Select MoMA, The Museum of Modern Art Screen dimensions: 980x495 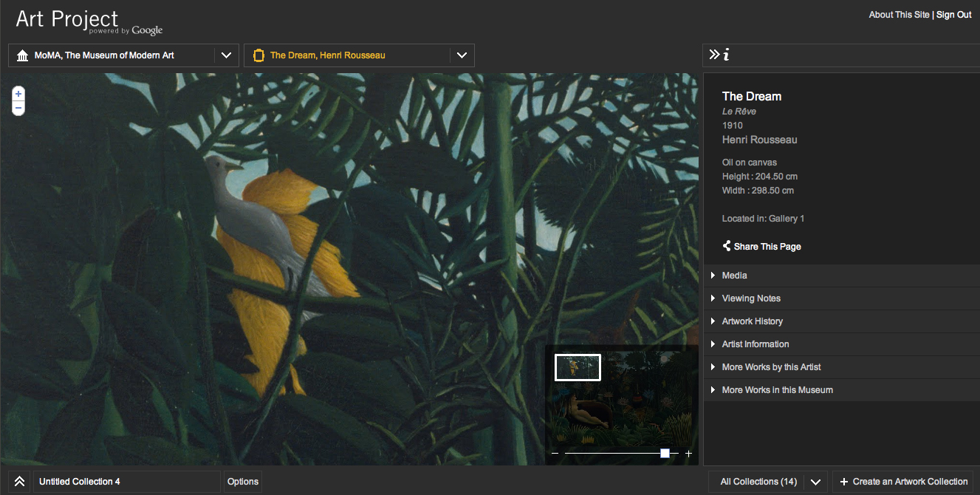pyautogui.click(x=104, y=55)
